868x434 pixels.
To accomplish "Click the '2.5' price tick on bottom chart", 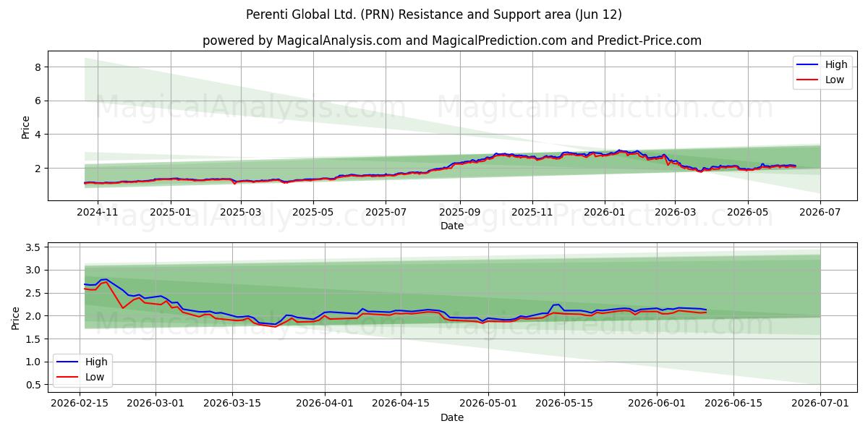I will (32, 293).
